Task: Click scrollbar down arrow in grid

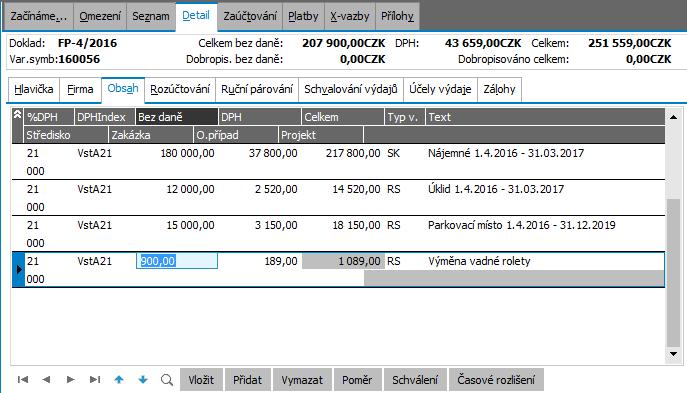Action: point(673,354)
